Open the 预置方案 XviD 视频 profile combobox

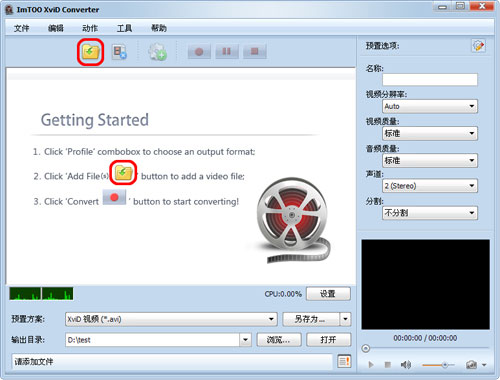[171, 319]
